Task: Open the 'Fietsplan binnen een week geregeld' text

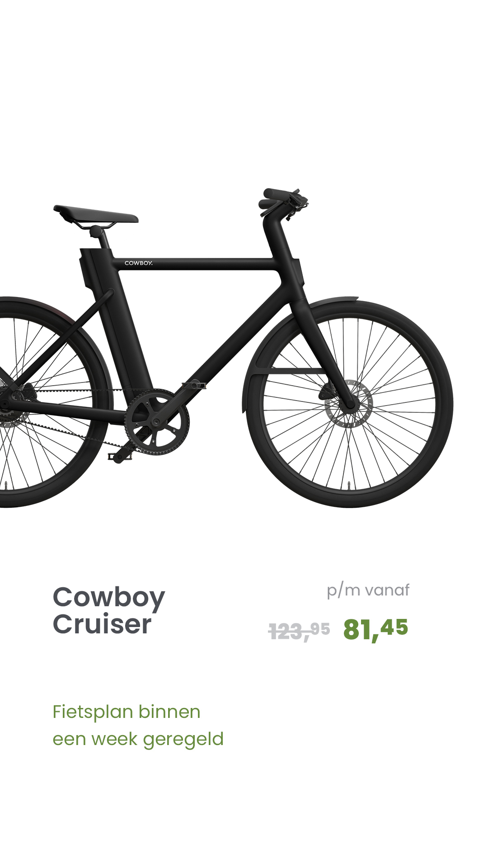Action: [138, 726]
